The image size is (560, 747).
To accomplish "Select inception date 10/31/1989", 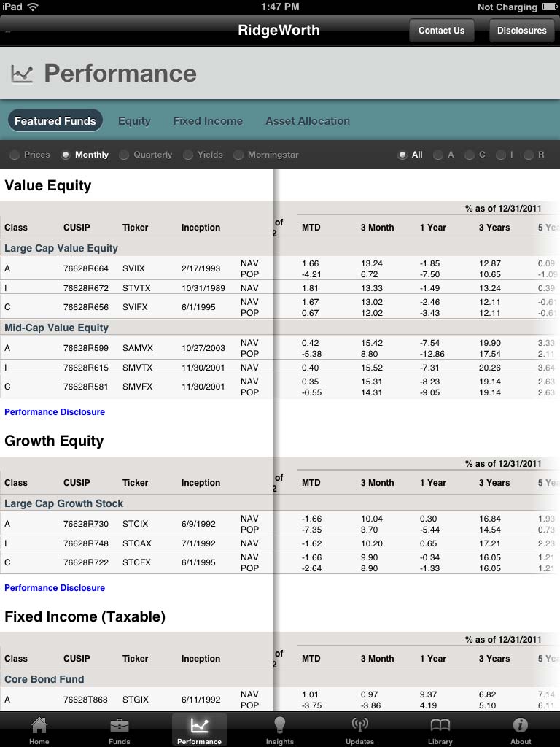I will point(203,288).
